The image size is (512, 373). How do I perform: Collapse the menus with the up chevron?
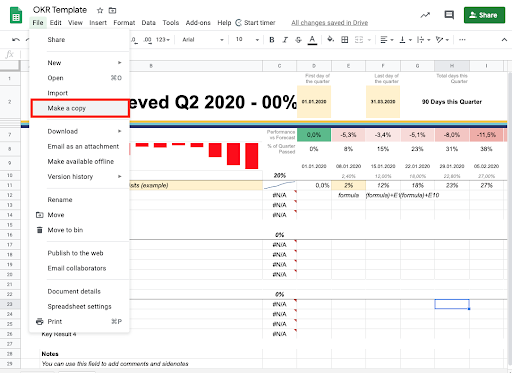coord(504,40)
